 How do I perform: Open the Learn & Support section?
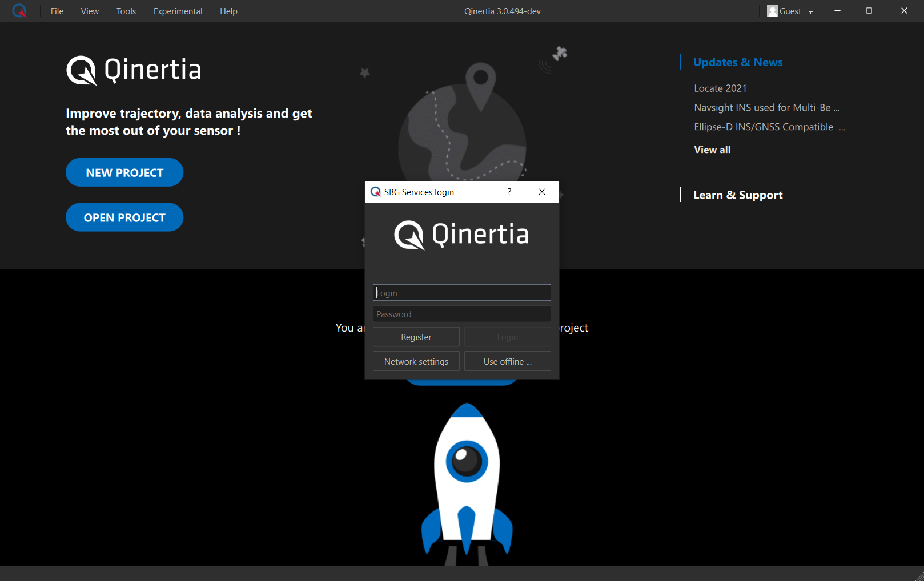(738, 195)
